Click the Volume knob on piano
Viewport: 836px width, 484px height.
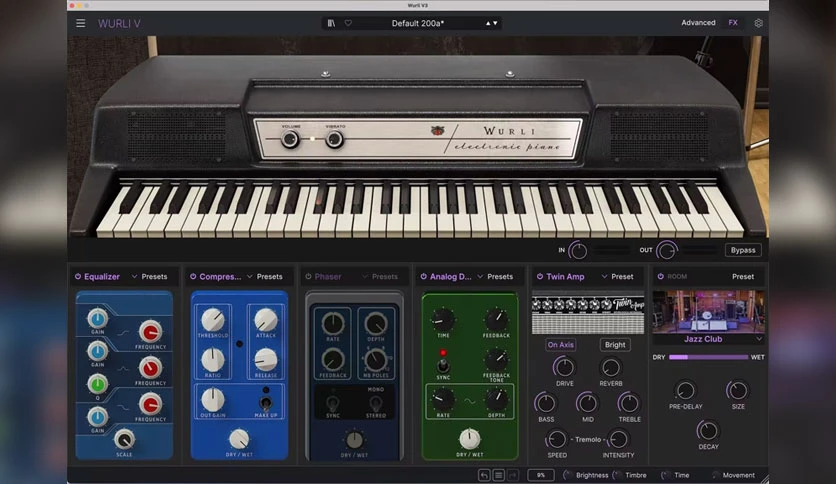click(x=291, y=139)
